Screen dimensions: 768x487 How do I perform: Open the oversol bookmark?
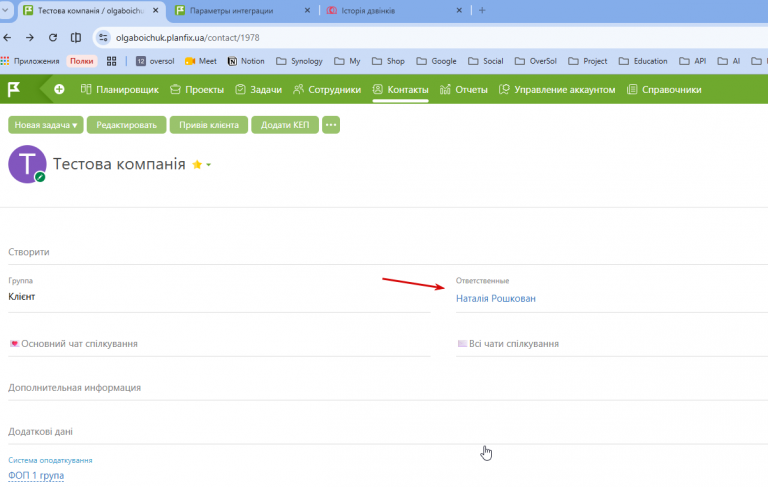pyautogui.click(x=155, y=61)
